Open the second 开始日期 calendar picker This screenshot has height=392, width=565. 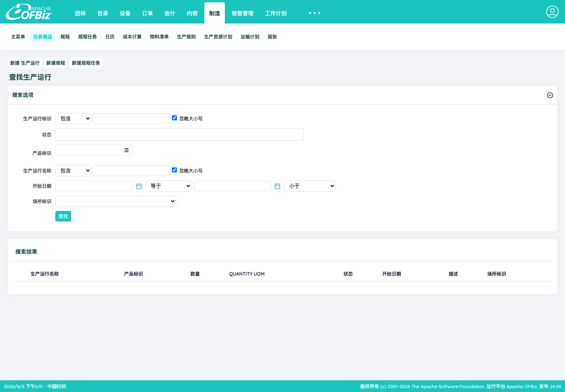277,186
